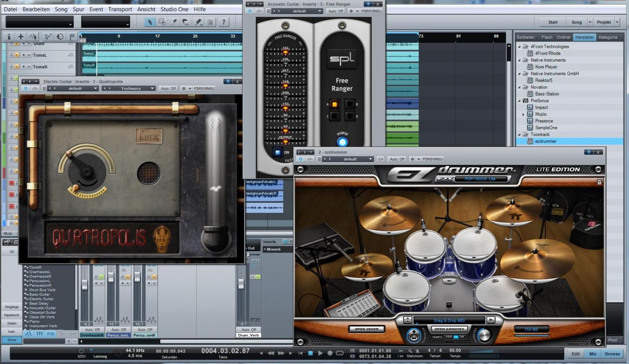Click the question mark help icon
Screen dimensions: 629x364
pos(223,22)
